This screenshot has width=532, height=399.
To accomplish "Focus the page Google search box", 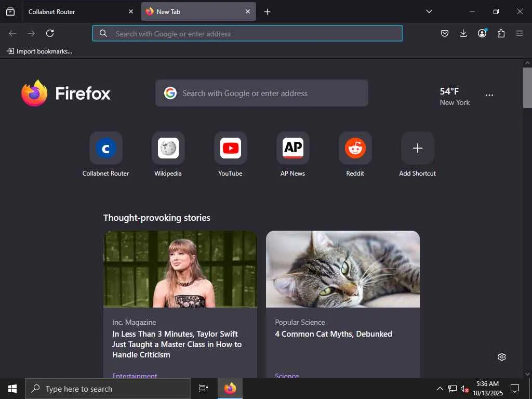I will coord(262,93).
